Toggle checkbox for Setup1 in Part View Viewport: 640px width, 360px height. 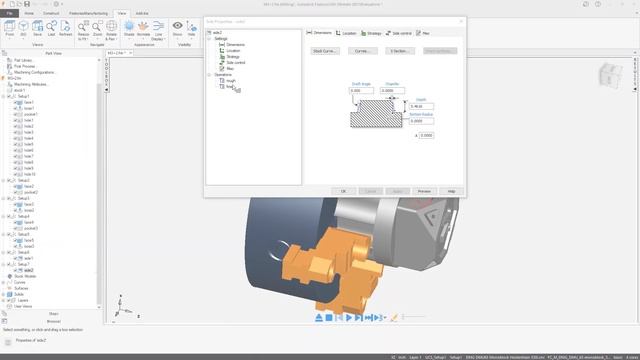tap(10, 96)
